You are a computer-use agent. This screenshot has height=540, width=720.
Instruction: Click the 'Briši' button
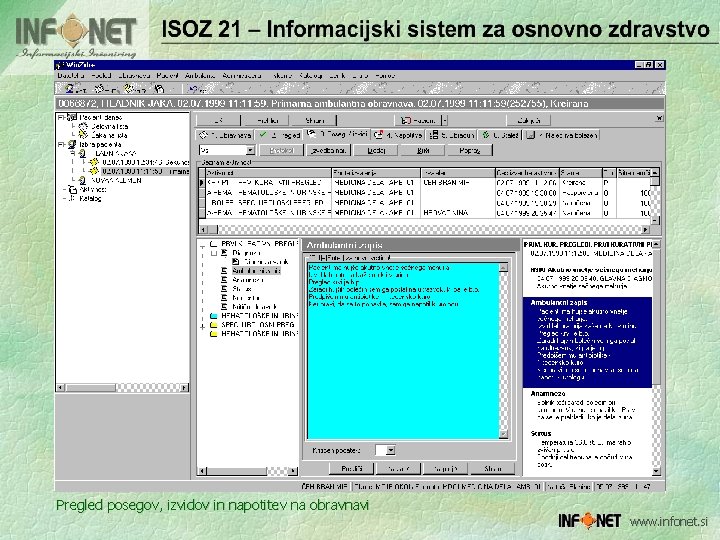pos(423,150)
